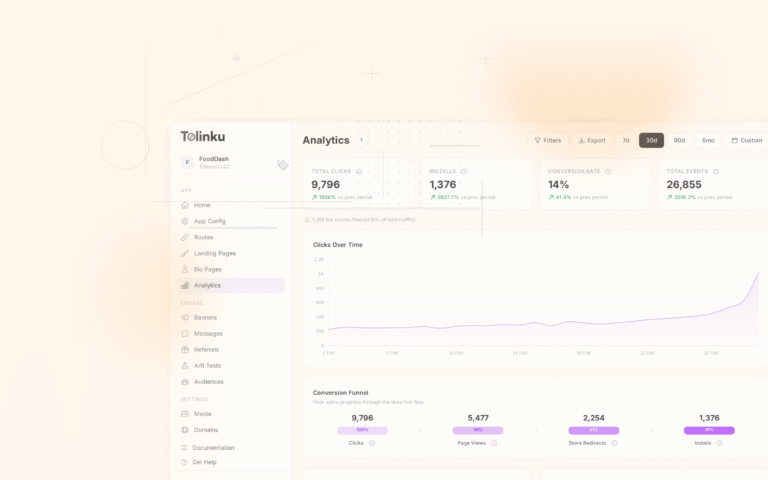The image size is (768, 480).
Task: Click the Page Views funnel bar
Action: point(478,431)
